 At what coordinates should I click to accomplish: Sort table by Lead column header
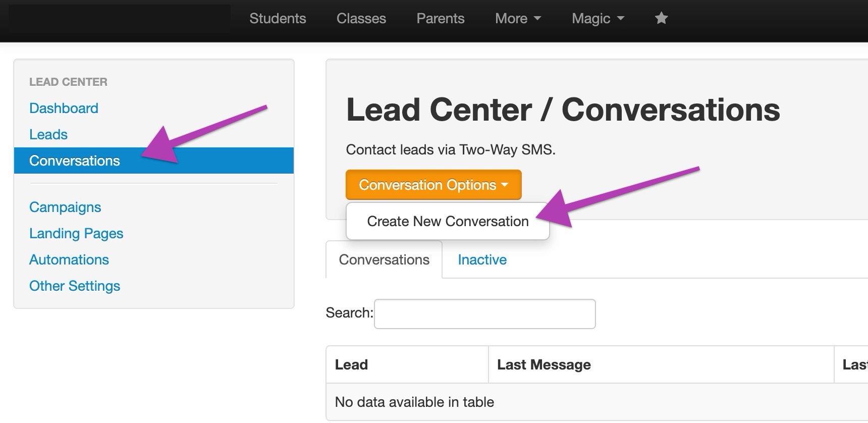(407, 364)
